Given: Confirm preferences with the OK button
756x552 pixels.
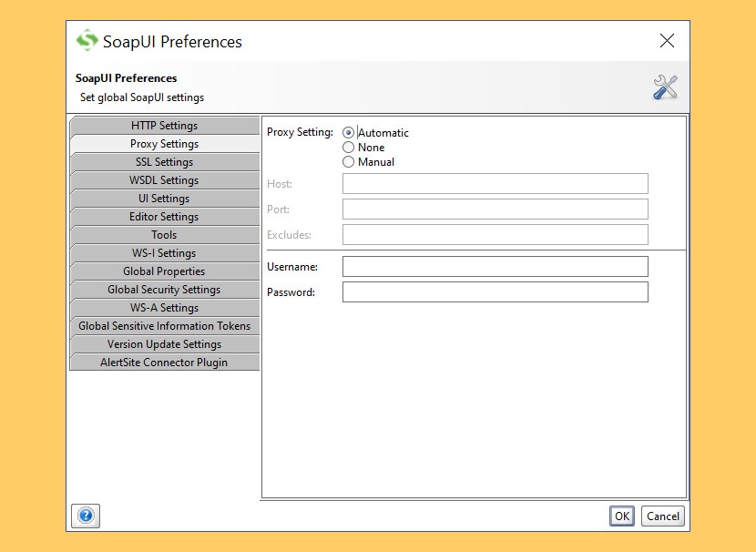Looking at the screenshot, I should point(621,516).
